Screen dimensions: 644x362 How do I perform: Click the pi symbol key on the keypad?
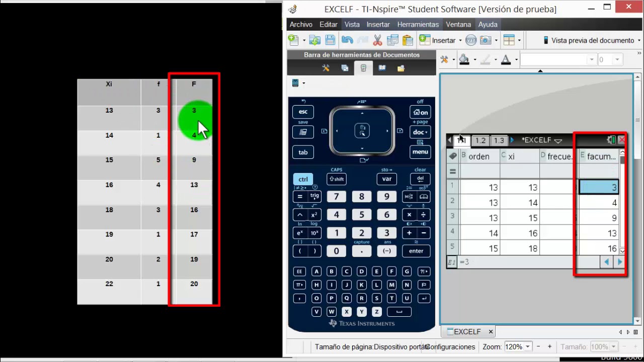pyautogui.click(x=300, y=285)
